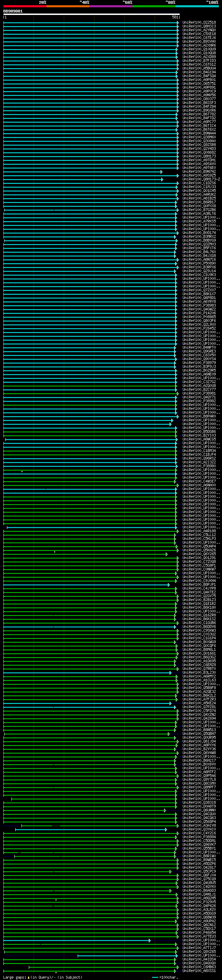Select the UniRef100_B4FSQ4 label
The image size is (222, 980).
[x=199, y=76]
